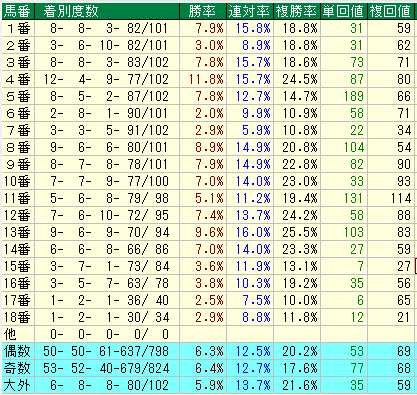Select the 14番 row label

17,249
